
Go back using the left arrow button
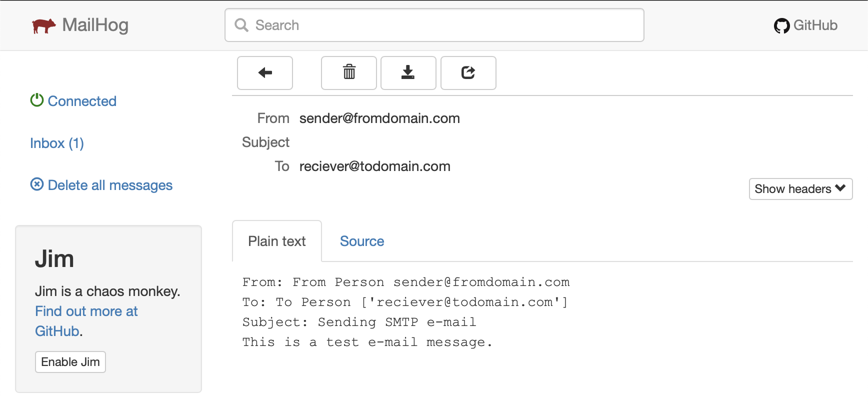[264, 73]
